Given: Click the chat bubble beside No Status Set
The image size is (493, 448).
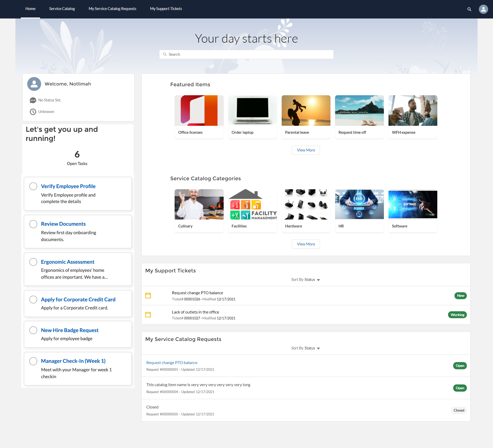Looking at the screenshot, I should [x=33, y=100].
